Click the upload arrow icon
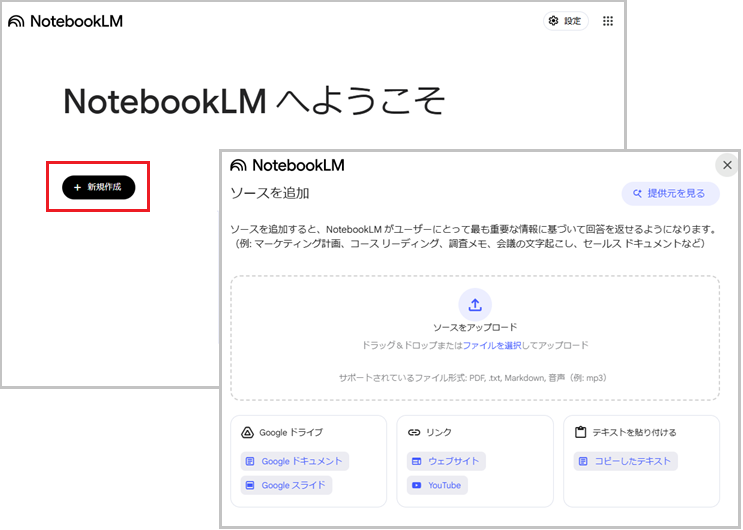Image resolution: width=743 pixels, height=530 pixels. coord(475,304)
